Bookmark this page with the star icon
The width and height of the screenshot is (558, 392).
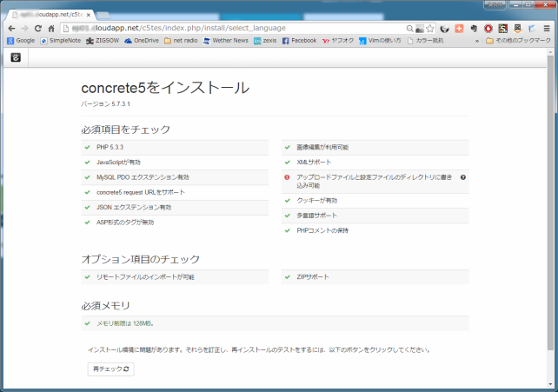click(x=430, y=29)
